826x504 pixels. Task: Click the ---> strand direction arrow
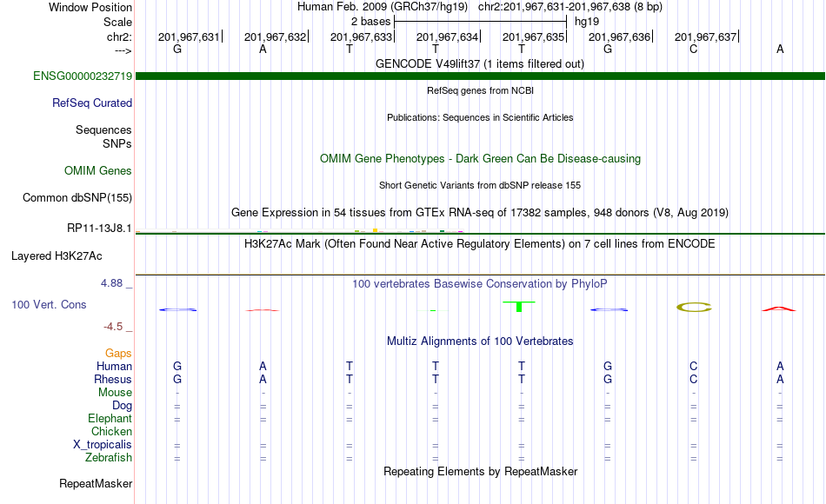pos(123,50)
